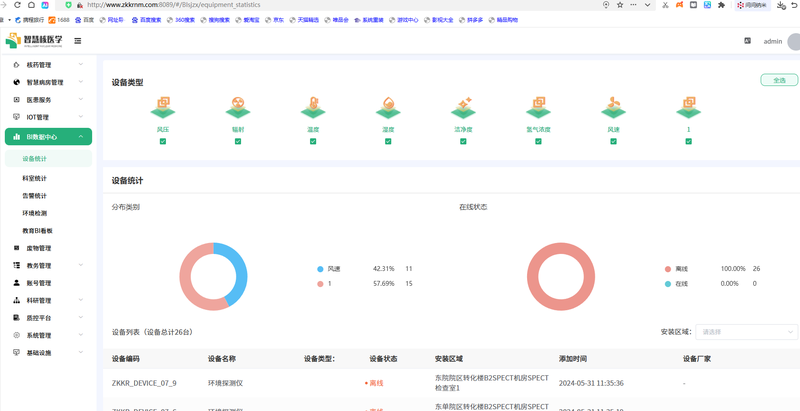Click the language translate icon beside admin
The width and height of the screenshot is (800, 411).
click(747, 41)
